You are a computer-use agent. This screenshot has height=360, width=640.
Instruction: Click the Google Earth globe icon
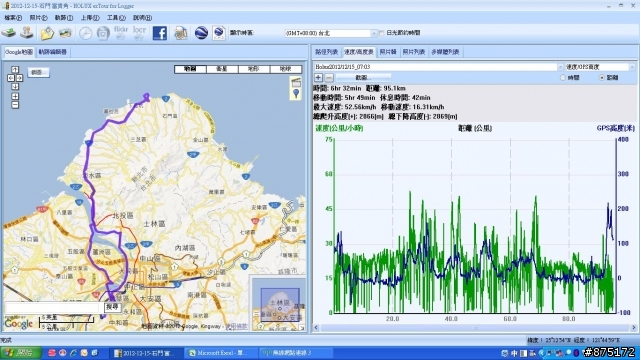pos(201,33)
